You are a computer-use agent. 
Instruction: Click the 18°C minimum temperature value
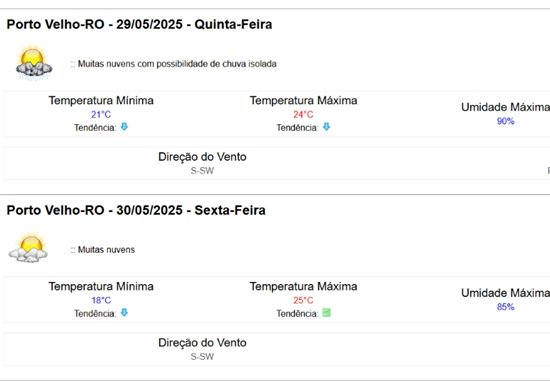[101, 300]
